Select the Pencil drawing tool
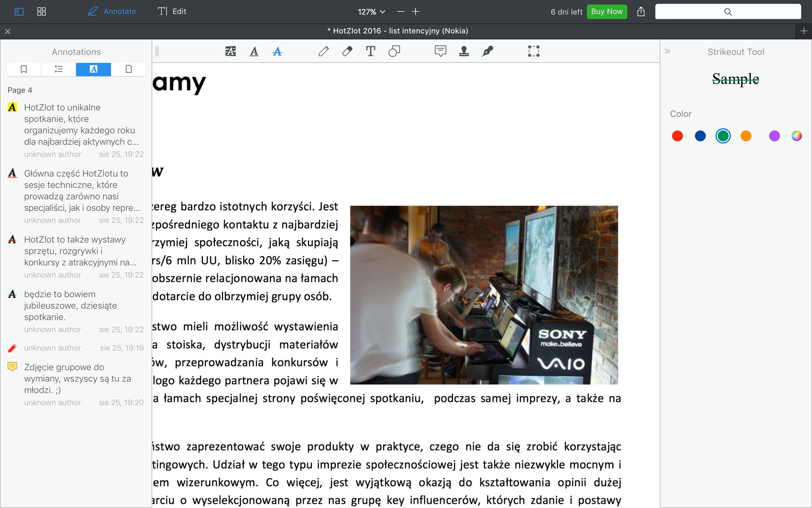The height and width of the screenshot is (508, 812). [x=324, y=52]
